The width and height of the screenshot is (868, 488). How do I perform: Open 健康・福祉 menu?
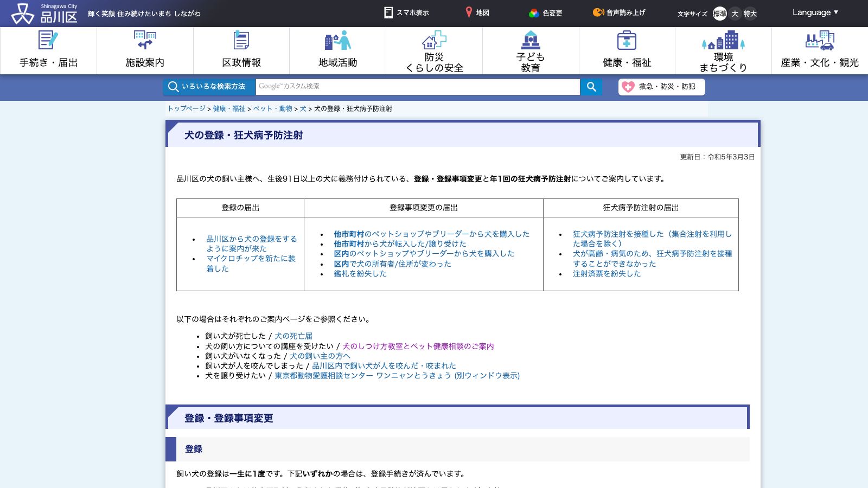[627, 50]
